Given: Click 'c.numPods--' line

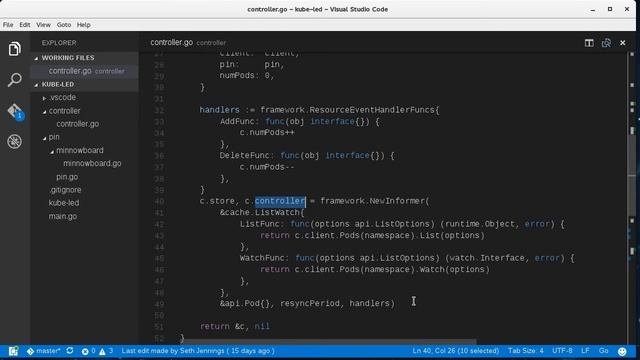Looking at the screenshot, I should pyautogui.click(x=267, y=167).
